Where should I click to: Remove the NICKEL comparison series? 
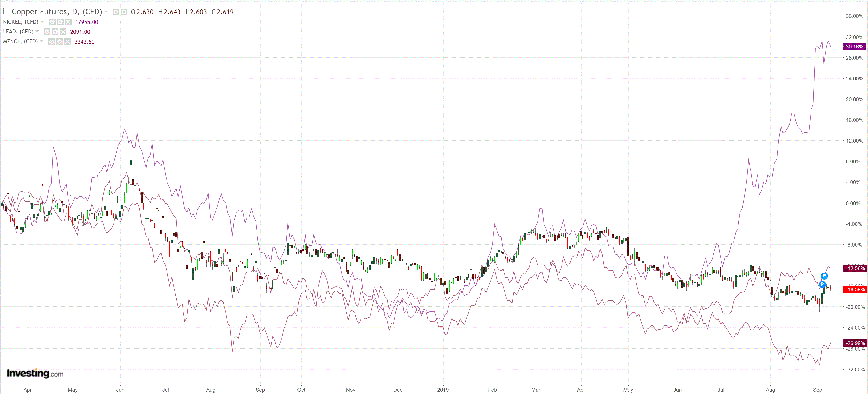68,22
